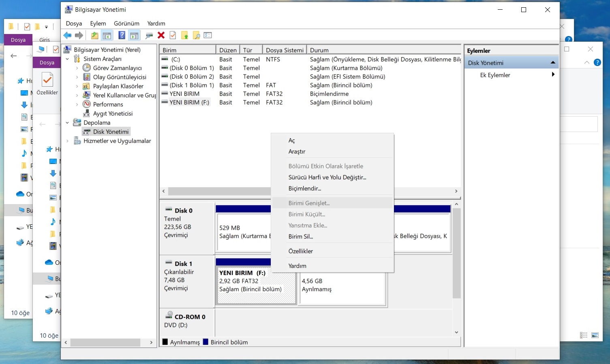
Task: Sort by the Dosya Sistemi column header
Action: tap(285, 50)
